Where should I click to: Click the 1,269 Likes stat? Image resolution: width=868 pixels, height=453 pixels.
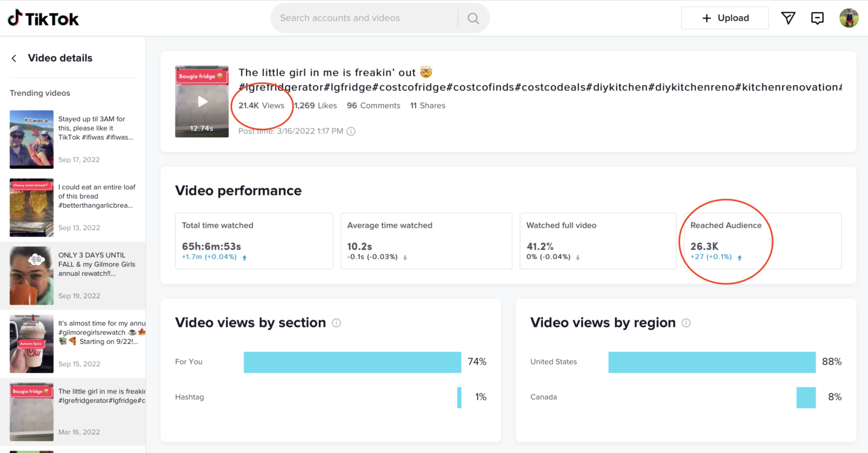pyautogui.click(x=316, y=105)
